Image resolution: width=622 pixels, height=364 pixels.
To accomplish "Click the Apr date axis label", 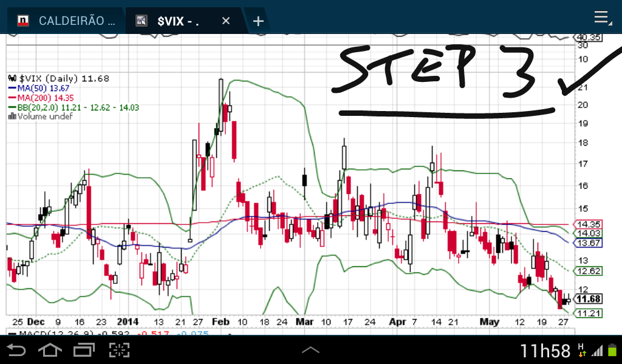I will (397, 322).
